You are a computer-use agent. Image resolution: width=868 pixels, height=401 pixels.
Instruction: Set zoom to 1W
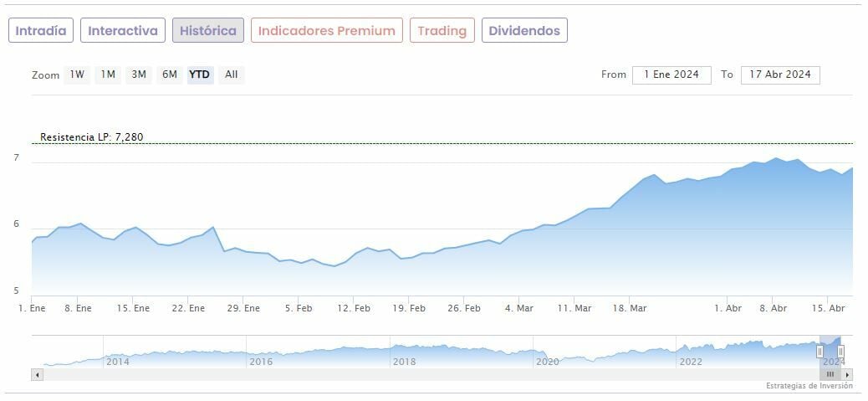point(77,75)
